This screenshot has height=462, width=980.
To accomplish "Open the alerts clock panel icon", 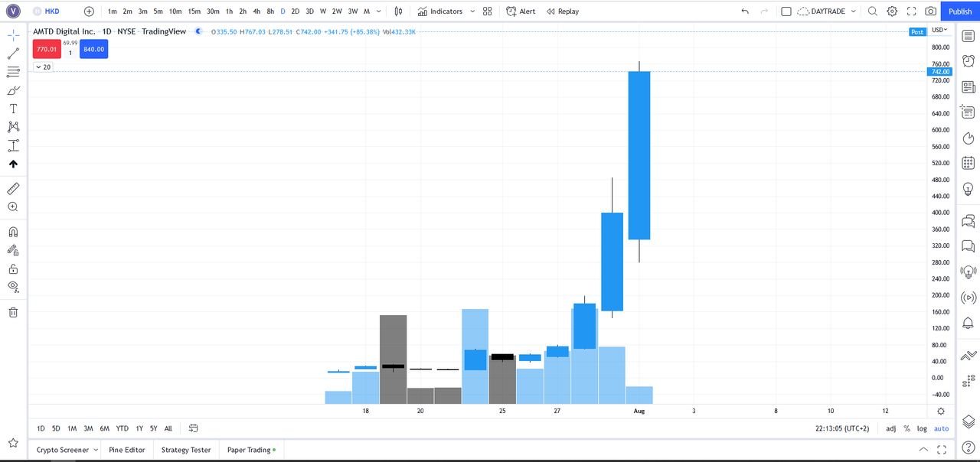I will point(969,61).
